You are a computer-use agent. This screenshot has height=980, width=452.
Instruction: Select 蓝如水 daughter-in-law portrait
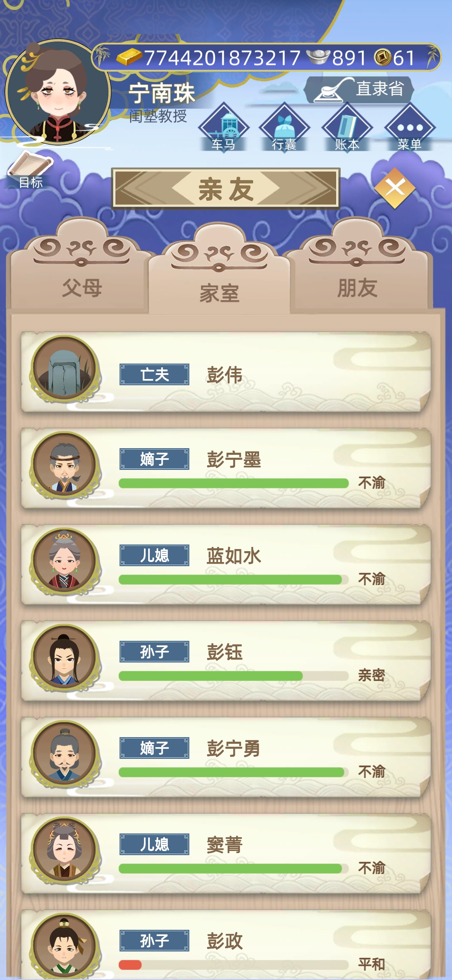click(65, 561)
